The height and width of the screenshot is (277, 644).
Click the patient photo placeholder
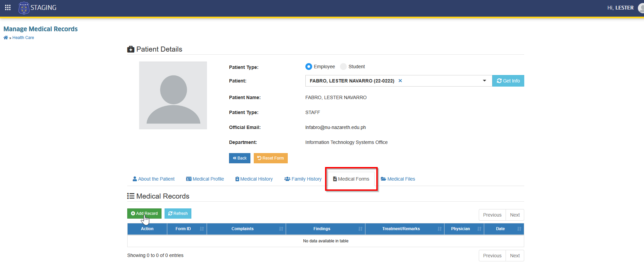click(173, 95)
